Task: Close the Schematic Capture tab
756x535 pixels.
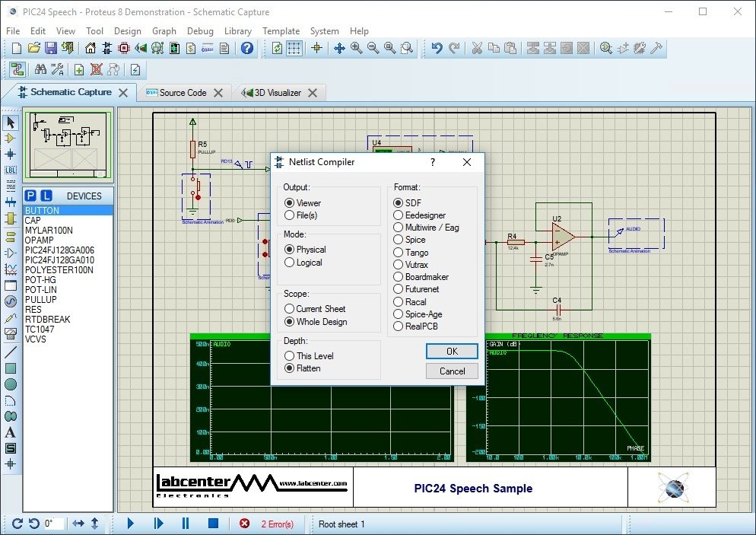Action: 123,93
